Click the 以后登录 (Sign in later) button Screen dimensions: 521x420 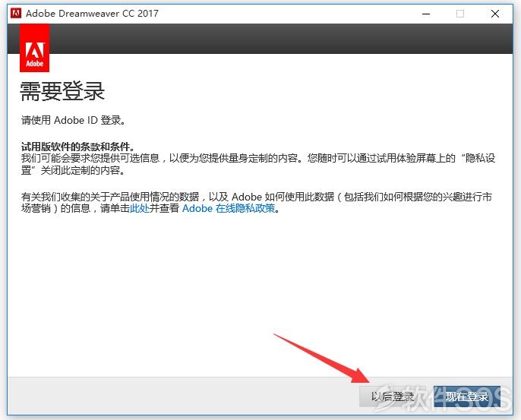pyautogui.click(x=393, y=396)
